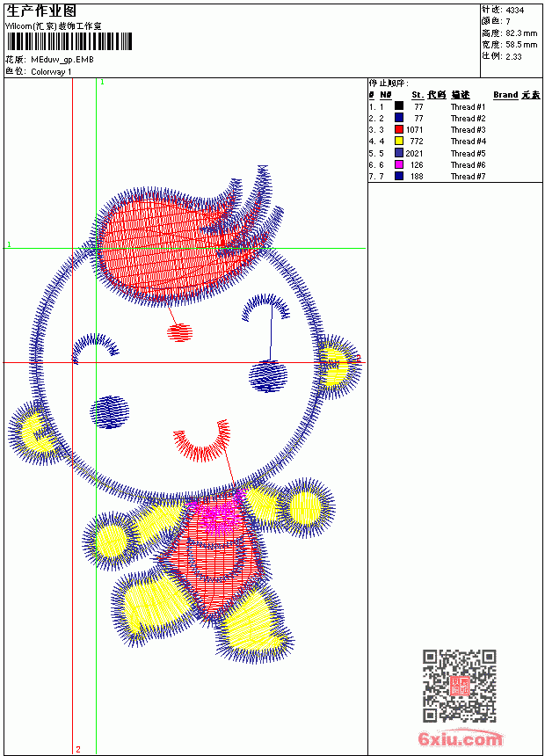This screenshot has height=756, width=545.
Task: Click the 'Thread #5' description text
Action: [468, 153]
